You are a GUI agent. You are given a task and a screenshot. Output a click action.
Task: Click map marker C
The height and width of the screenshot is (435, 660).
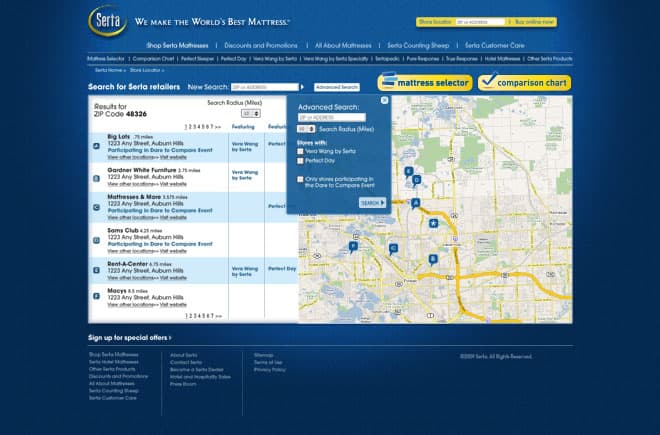click(x=393, y=249)
